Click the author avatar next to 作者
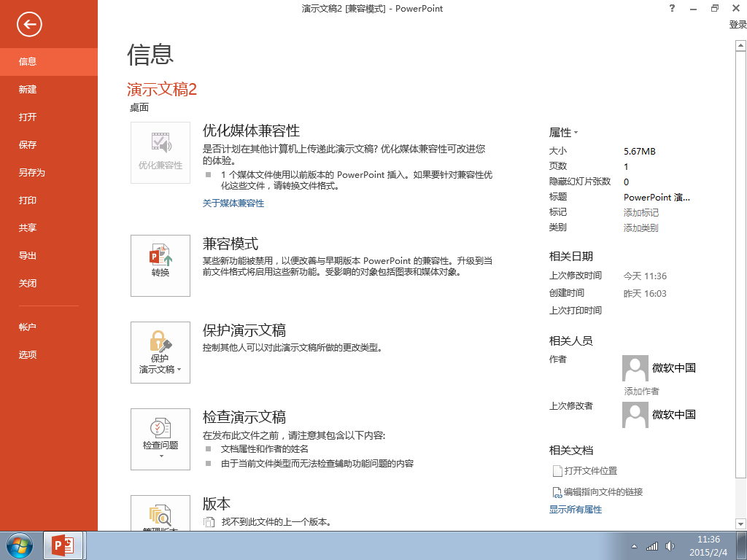 [635, 368]
